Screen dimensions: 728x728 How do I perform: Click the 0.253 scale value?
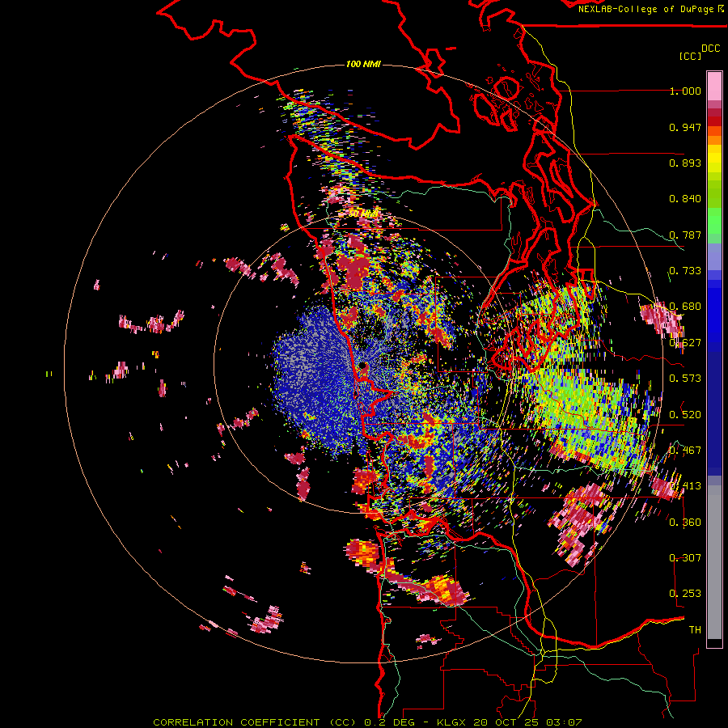pos(685,594)
